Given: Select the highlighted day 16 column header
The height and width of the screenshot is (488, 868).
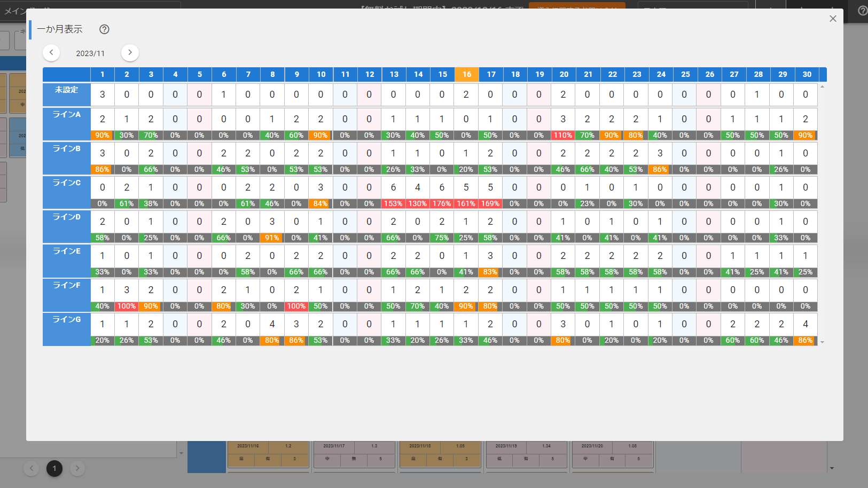Looking at the screenshot, I should [467, 74].
